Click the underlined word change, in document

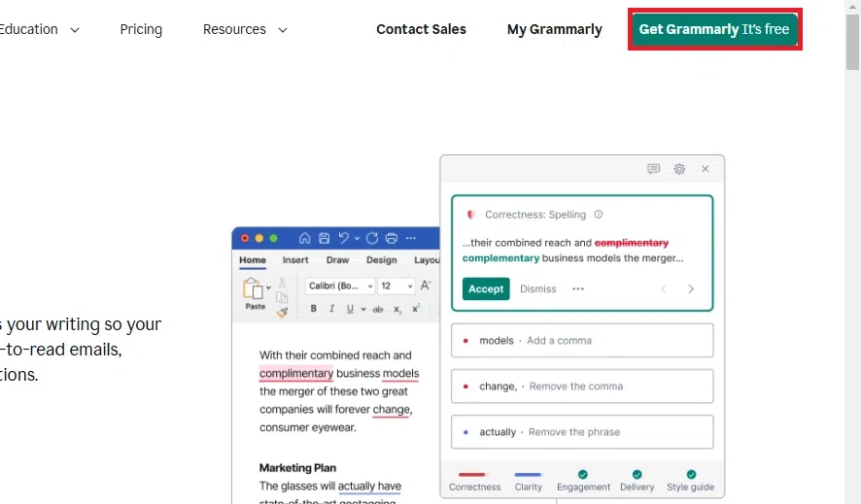pyautogui.click(x=392, y=410)
